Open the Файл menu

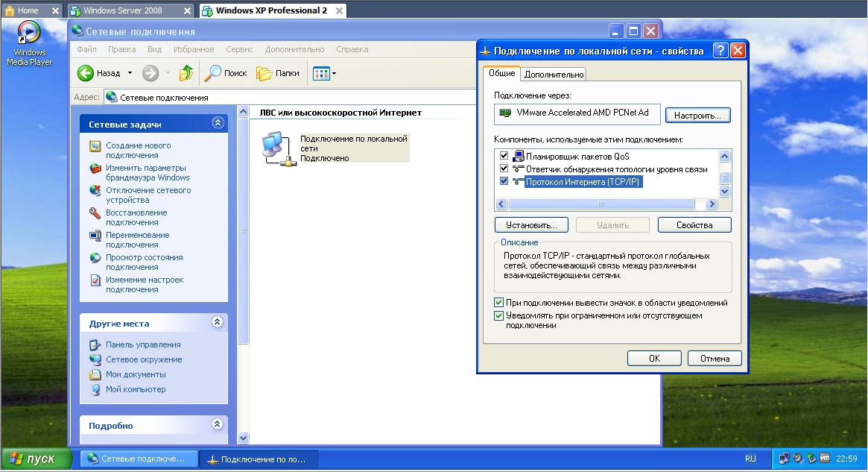(x=86, y=49)
